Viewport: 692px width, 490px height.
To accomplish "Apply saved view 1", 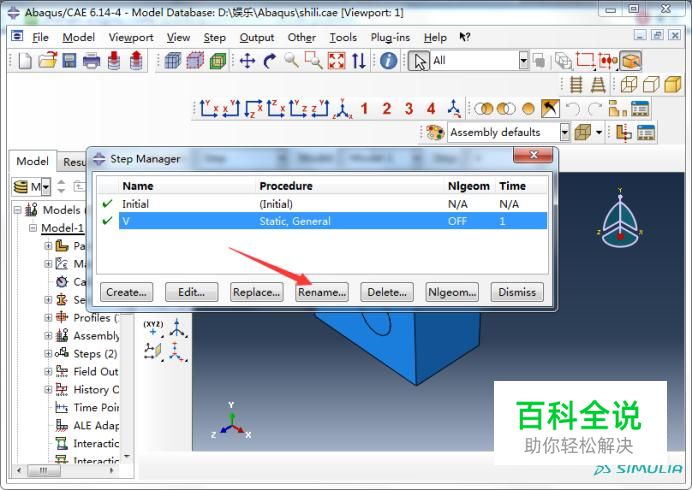I will tap(364, 109).
